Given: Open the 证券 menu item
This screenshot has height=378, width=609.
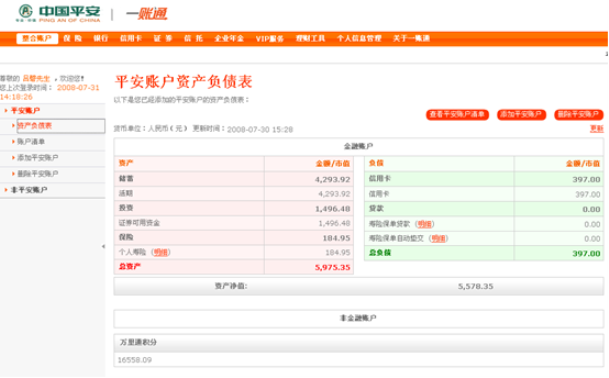Looking at the screenshot, I should coord(163,38).
